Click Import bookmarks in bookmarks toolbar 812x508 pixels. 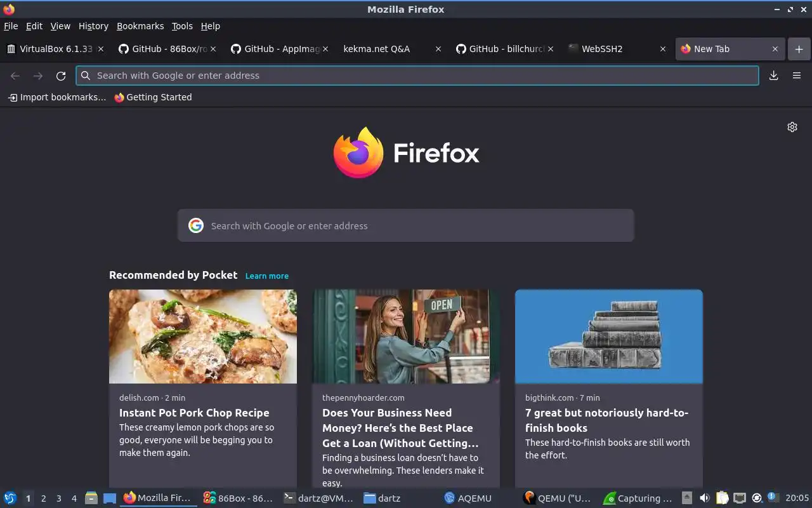click(x=57, y=97)
